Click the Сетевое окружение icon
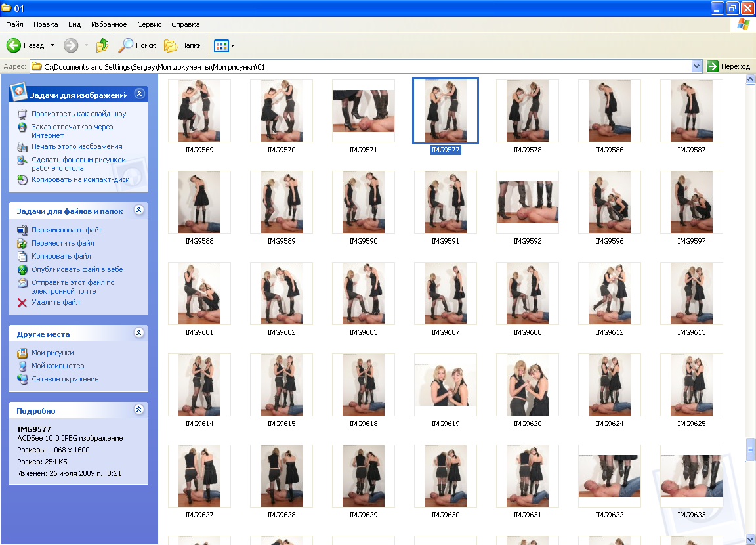The height and width of the screenshot is (545, 756). click(x=22, y=379)
